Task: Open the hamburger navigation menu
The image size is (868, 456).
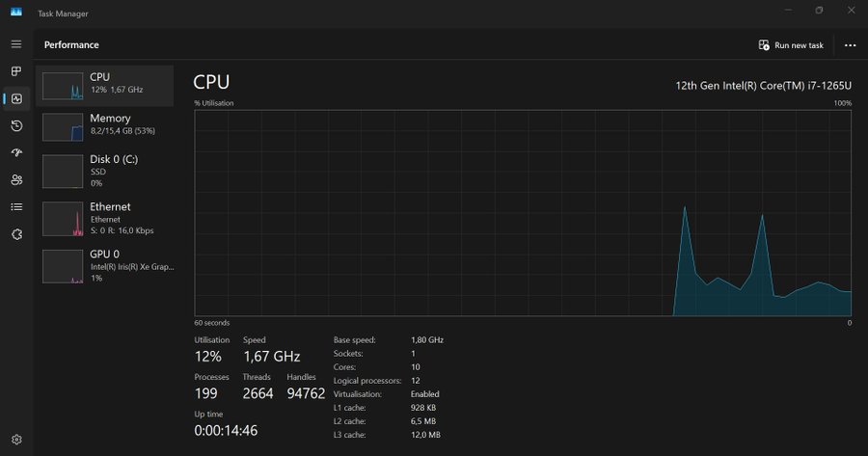Action: 16,44
